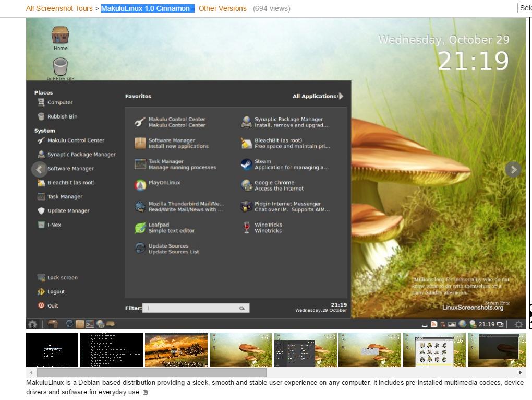
Task: Click the refresh launcher on the panel
Action: coord(69,324)
